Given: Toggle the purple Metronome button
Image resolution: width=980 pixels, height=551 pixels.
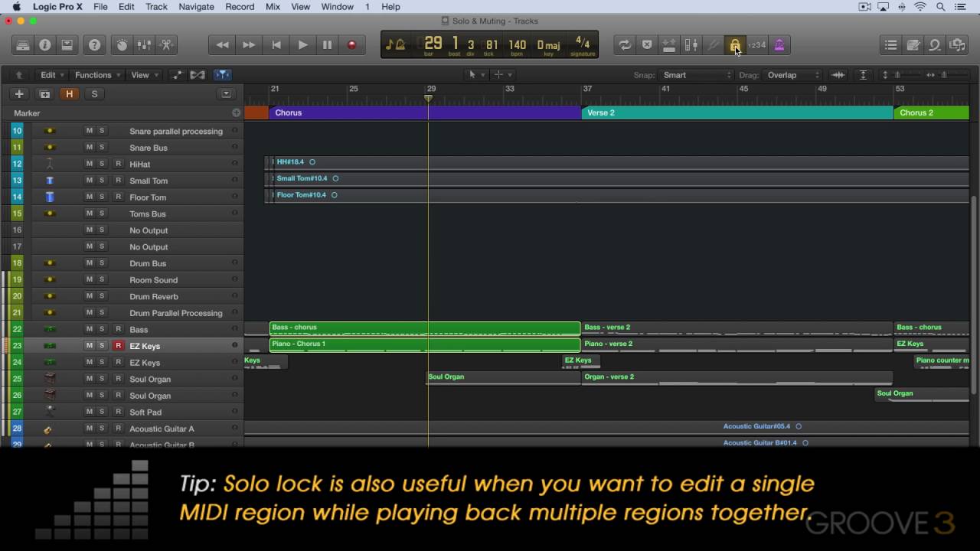Looking at the screenshot, I should (x=779, y=45).
